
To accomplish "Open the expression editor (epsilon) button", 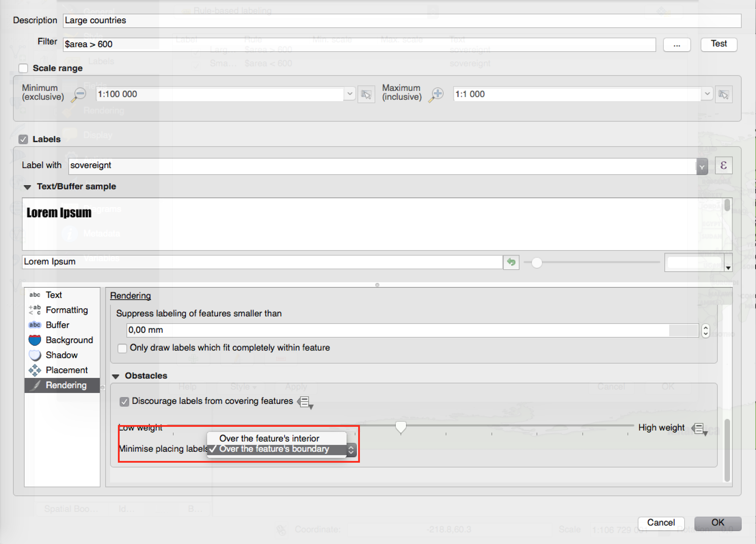I will (x=723, y=166).
